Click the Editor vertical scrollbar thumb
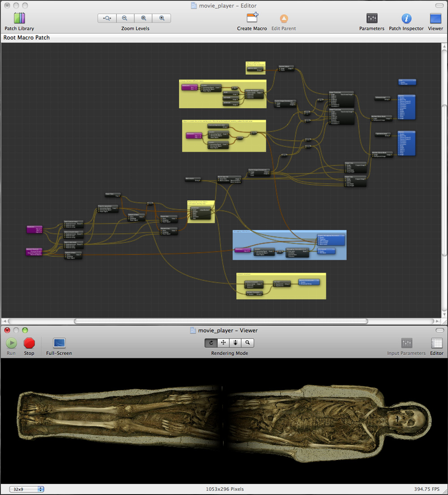 point(444,180)
